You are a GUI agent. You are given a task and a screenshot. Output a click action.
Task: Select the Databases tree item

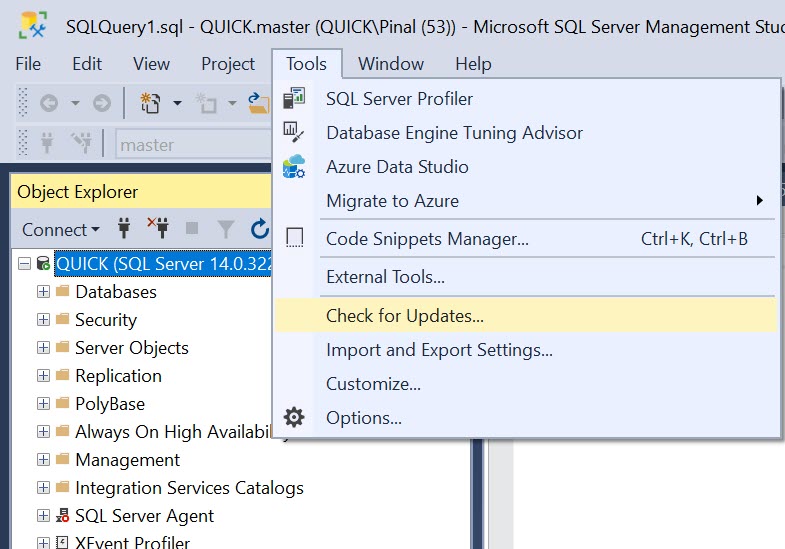116,292
